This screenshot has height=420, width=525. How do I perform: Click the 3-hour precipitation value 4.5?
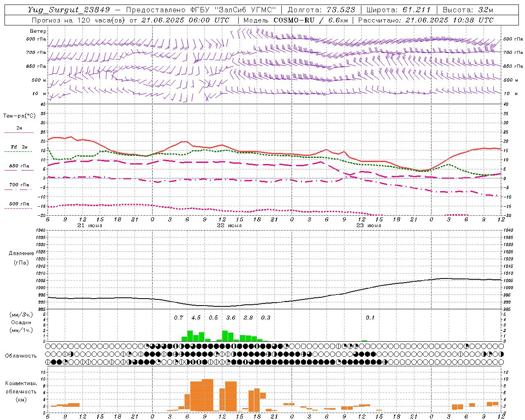click(196, 317)
